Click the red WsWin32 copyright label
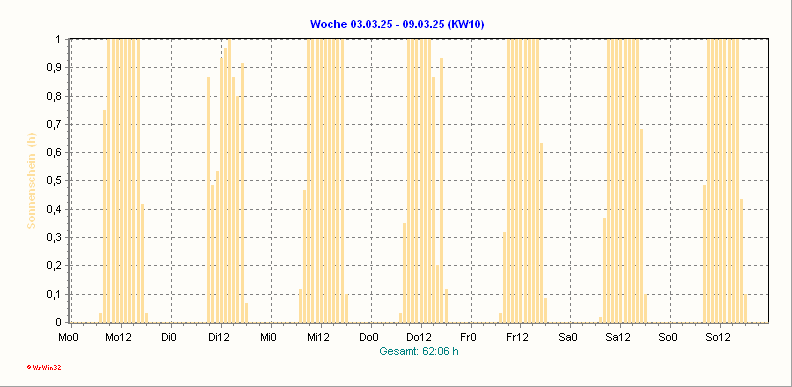The width and height of the screenshot is (792, 387). point(44,368)
